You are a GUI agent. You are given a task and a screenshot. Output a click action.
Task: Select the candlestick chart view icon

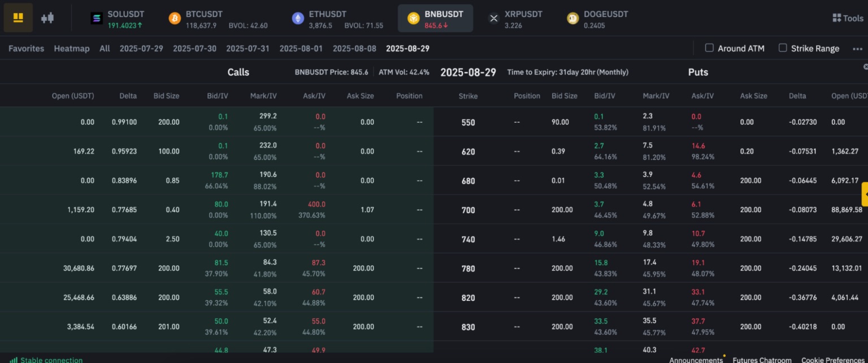(47, 18)
